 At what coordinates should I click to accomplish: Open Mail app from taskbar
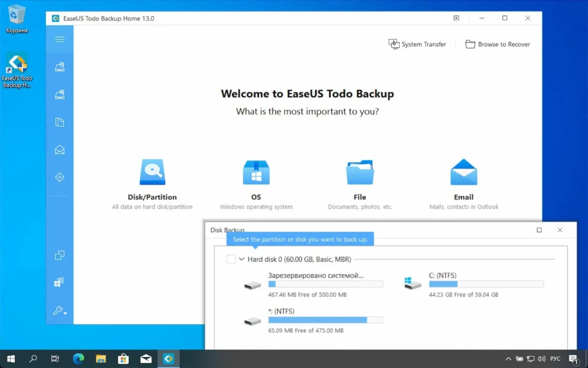pyautogui.click(x=146, y=359)
